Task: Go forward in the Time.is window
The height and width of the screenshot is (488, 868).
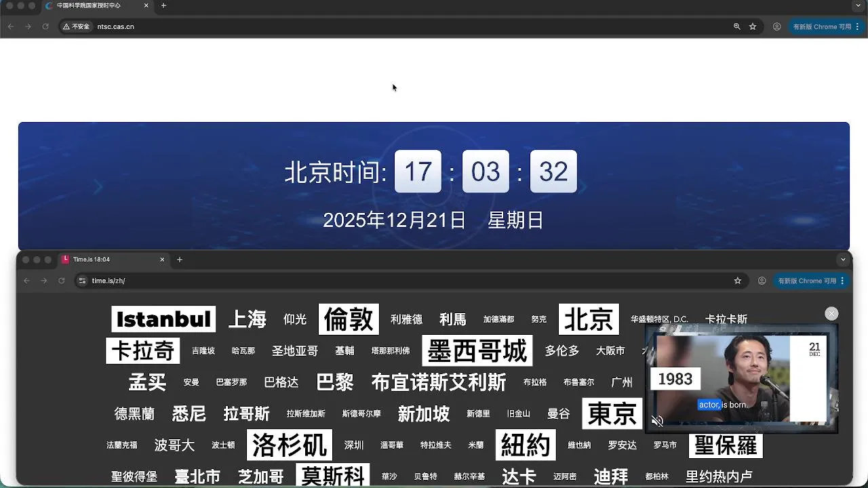Action: click(44, 281)
